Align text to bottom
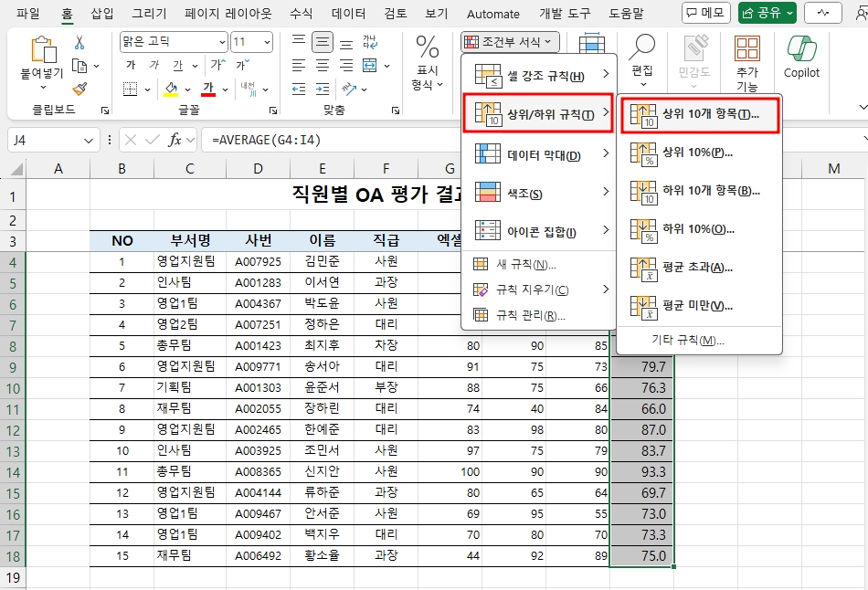This screenshot has height=590, width=868. click(x=346, y=43)
